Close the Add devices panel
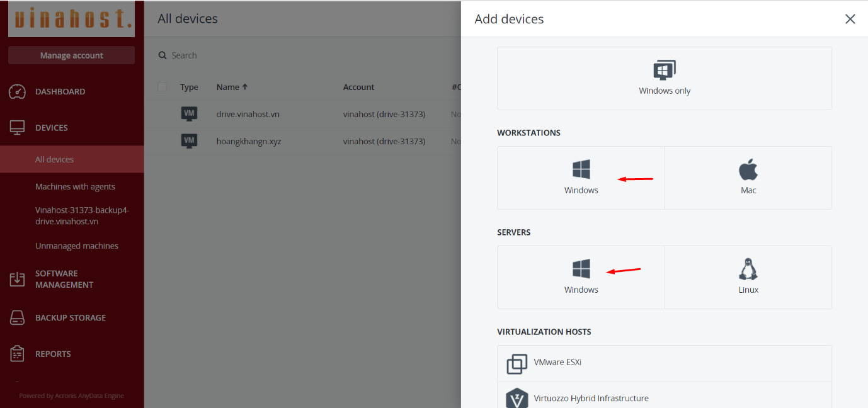 [x=850, y=19]
